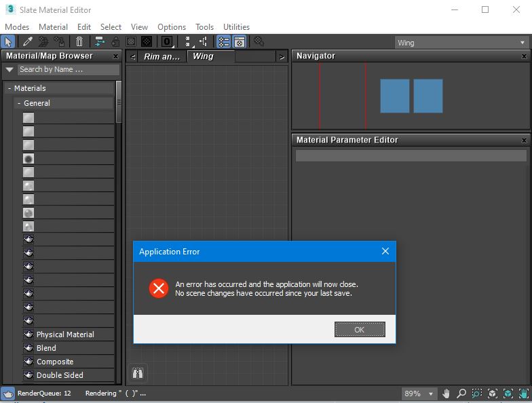The image size is (532, 403).
Task: Toggle the Parameter Editor panel button
Action: [239, 42]
